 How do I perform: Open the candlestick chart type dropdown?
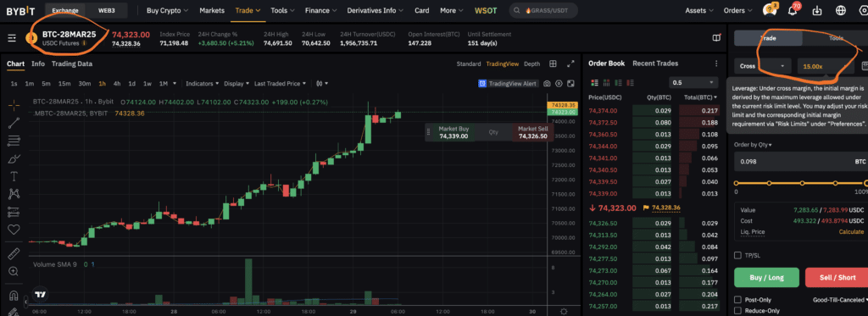(322, 84)
